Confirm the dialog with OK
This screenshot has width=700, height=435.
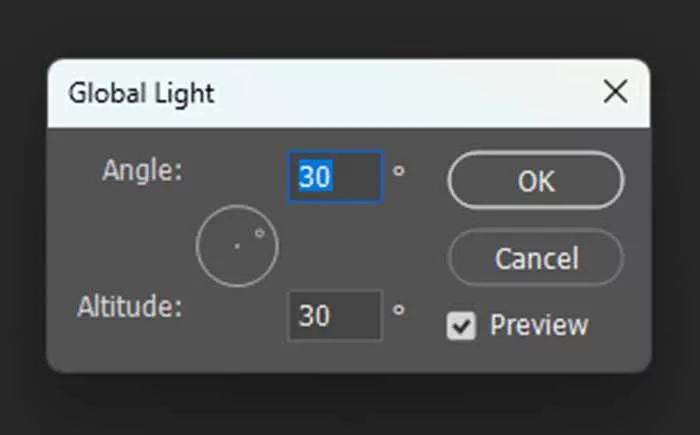(536, 180)
